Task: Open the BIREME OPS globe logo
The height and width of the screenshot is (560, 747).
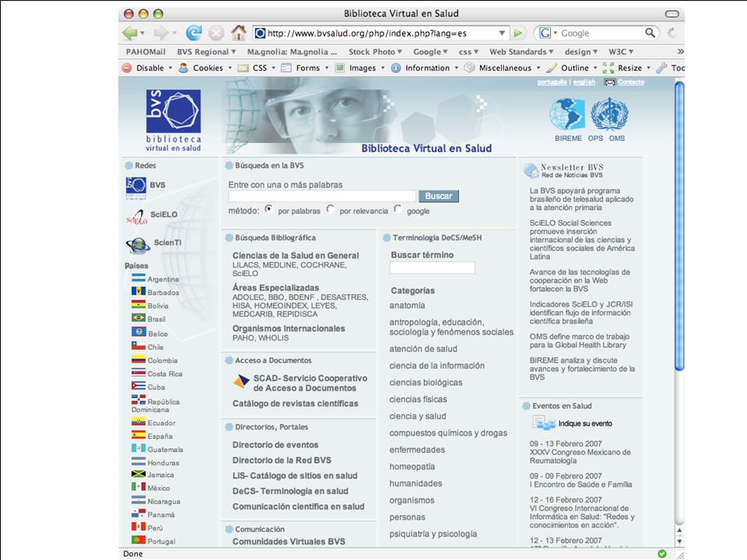Action: point(567,114)
